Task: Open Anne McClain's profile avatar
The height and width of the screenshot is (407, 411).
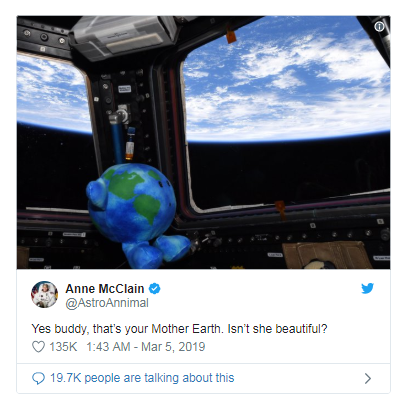Action: 44,294
